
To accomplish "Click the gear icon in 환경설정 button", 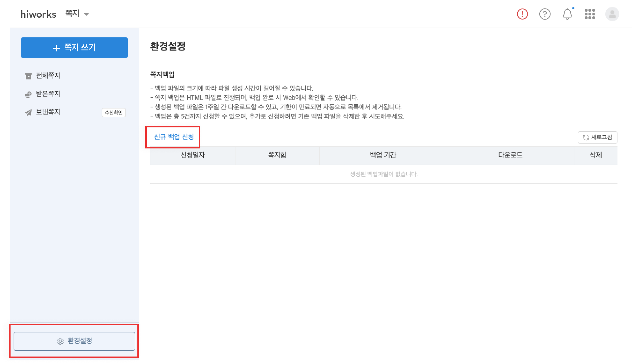I will click(60, 341).
